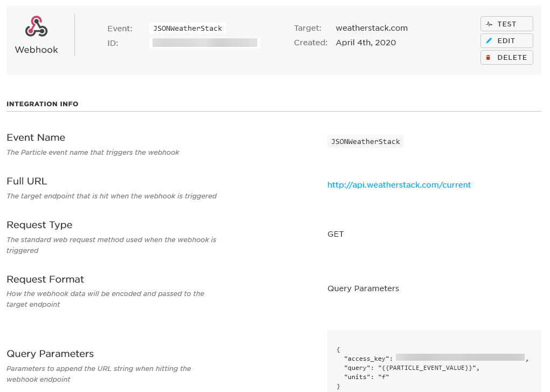Click the April 4th, 2020 created date
The height and width of the screenshot is (392, 550).
pos(366,43)
